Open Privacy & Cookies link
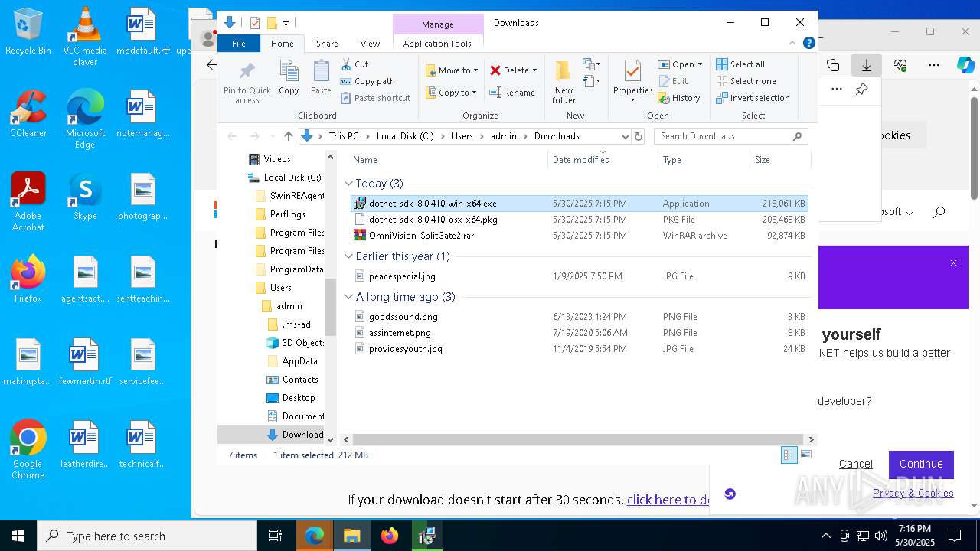980x551 pixels. click(x=913, y=494)
